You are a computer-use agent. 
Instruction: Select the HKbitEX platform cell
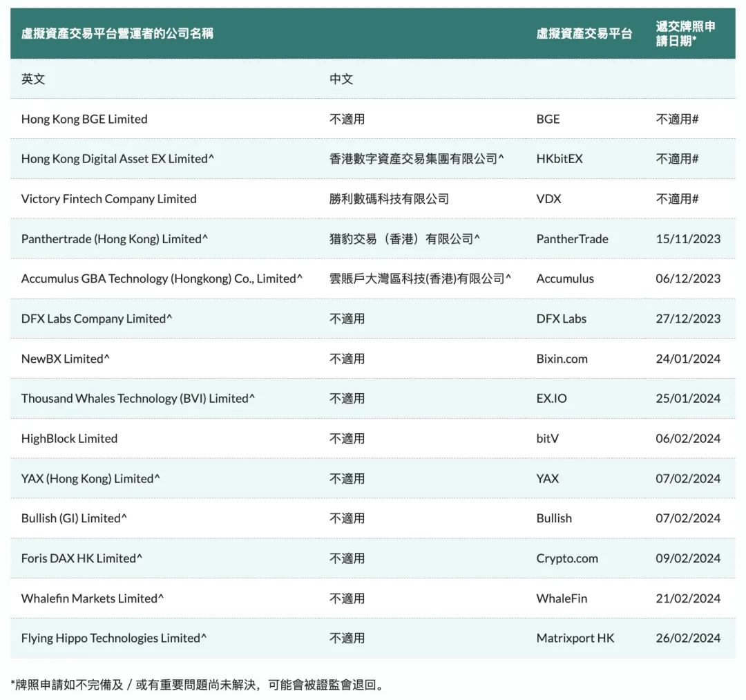(x=559, y=159)
